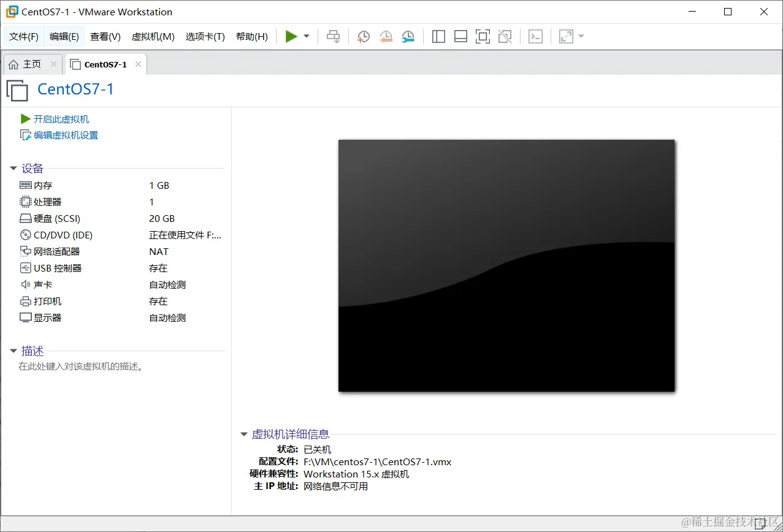Viewport: 783px width, 532px height.
Task: Open the 查看(V) menu
Action: [105, 37]
